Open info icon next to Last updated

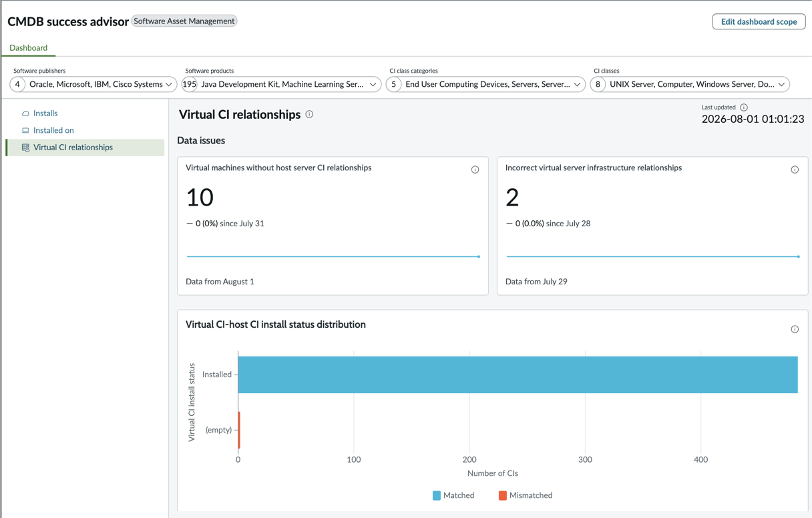[x=743, y=107]
